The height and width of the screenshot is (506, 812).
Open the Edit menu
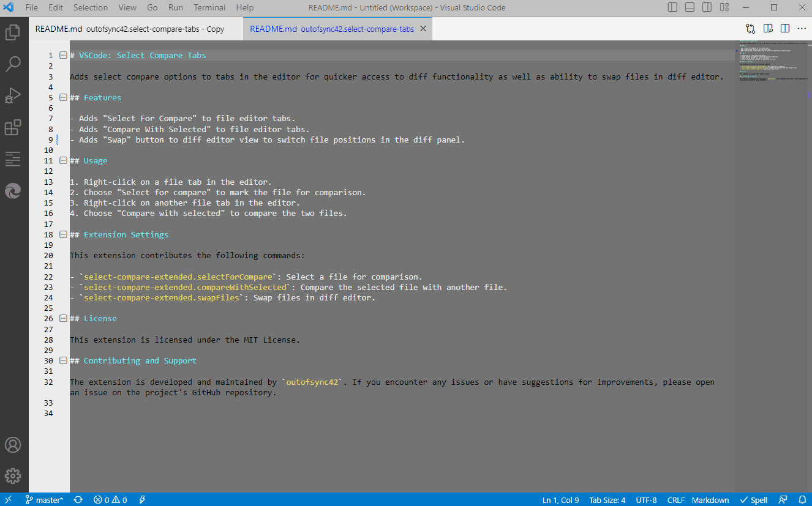[56, 7]
